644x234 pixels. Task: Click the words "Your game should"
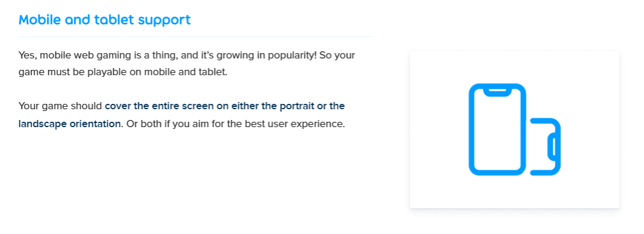(60, 106)
